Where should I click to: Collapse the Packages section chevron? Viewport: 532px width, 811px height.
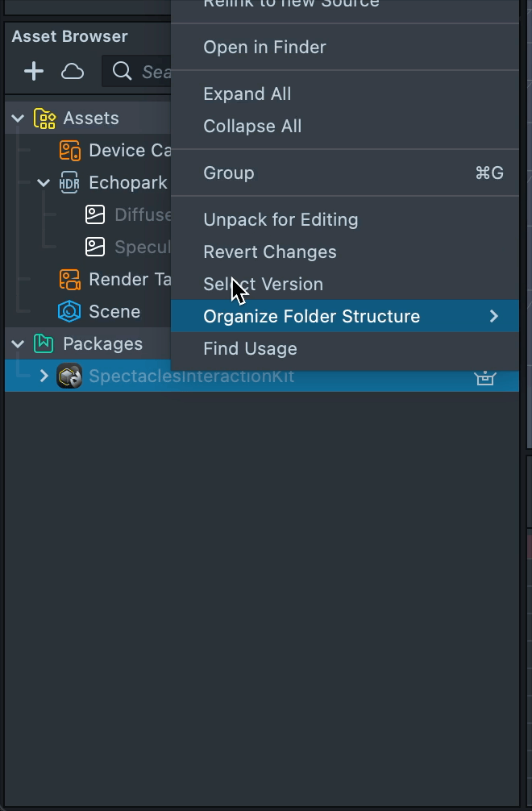click(x=18, y=344)
